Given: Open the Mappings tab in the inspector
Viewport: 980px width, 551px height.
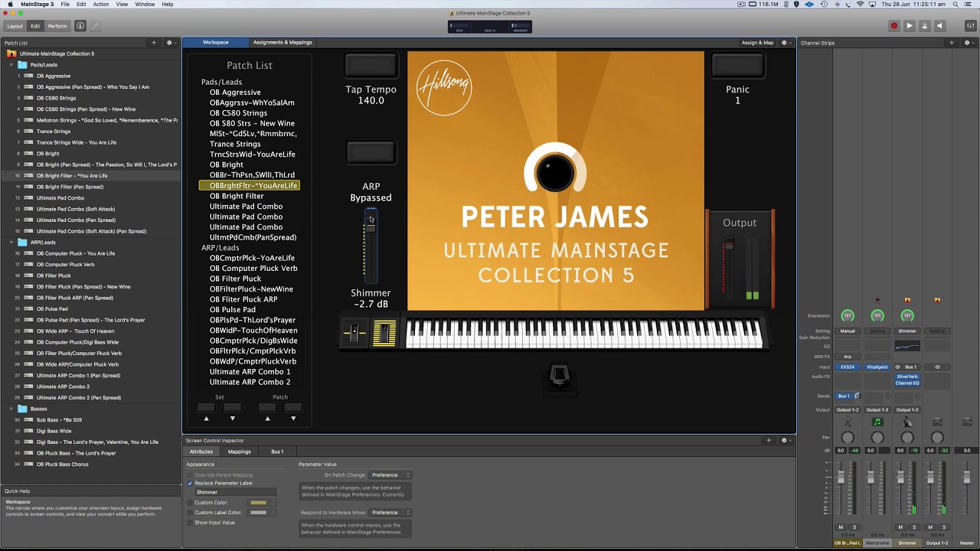Looking at the screenshot, I should 239,452.
